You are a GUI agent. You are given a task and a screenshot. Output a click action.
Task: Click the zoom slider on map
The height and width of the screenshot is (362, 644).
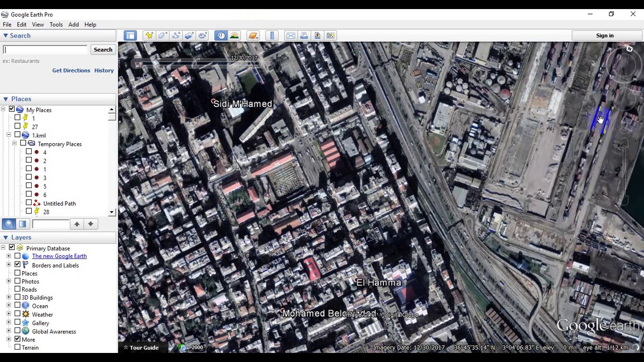click(624, 171)
